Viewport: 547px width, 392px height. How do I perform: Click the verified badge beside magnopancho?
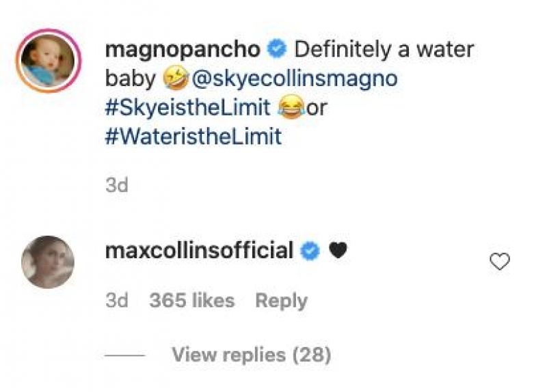coord(277,50)
